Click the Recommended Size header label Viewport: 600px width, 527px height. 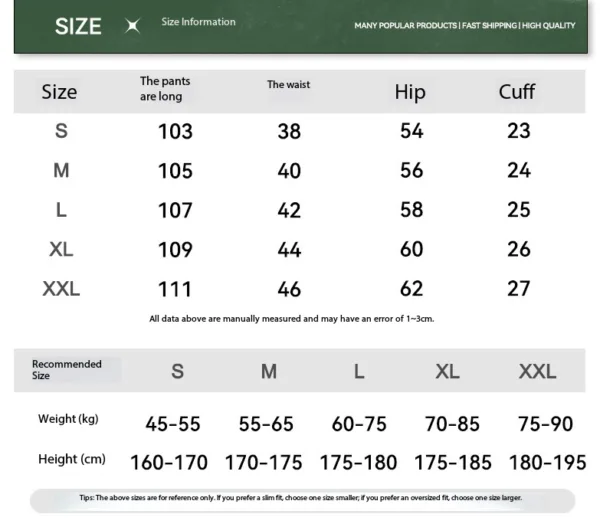click(x=67, y=370)
